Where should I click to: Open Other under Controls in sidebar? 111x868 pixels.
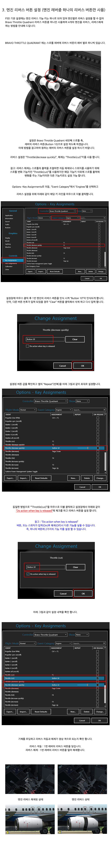pos(7,269)
